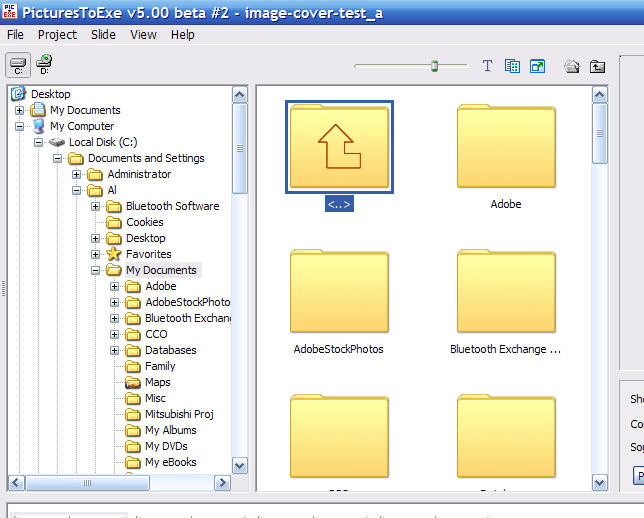Viewport: 644px width, 518px height.
Task: Collapse the selected My Documents node
Action: pyautogui.click(x=95, y=270)
